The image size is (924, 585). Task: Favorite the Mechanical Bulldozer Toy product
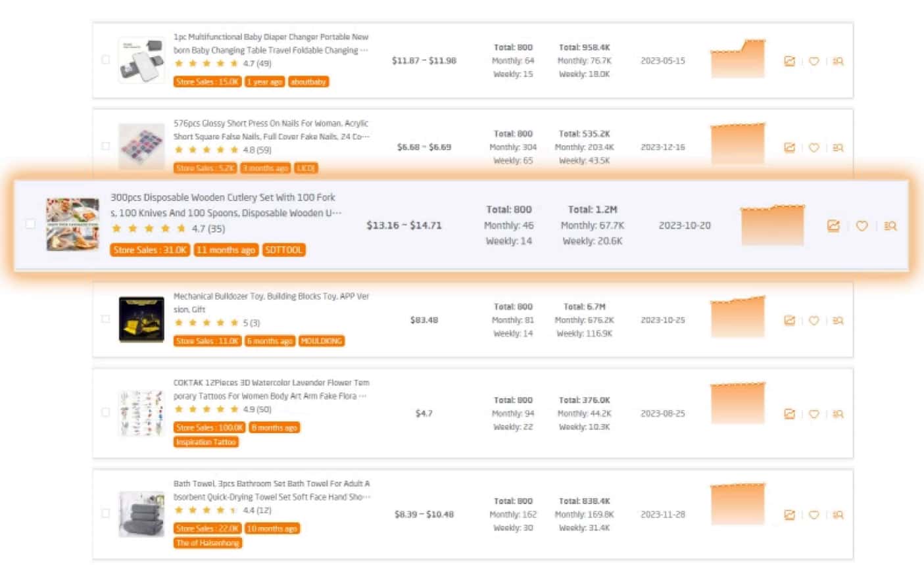pyautogui.click(x=814, y=321)
